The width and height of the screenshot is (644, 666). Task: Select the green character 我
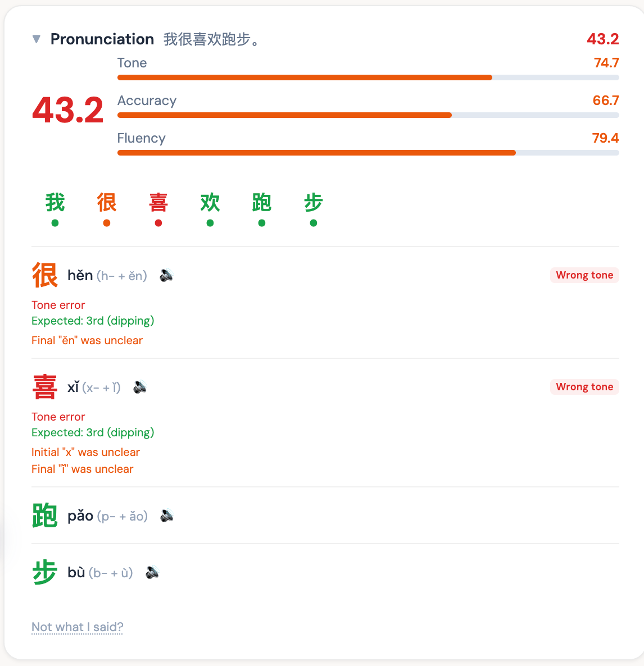pos(55,203)
